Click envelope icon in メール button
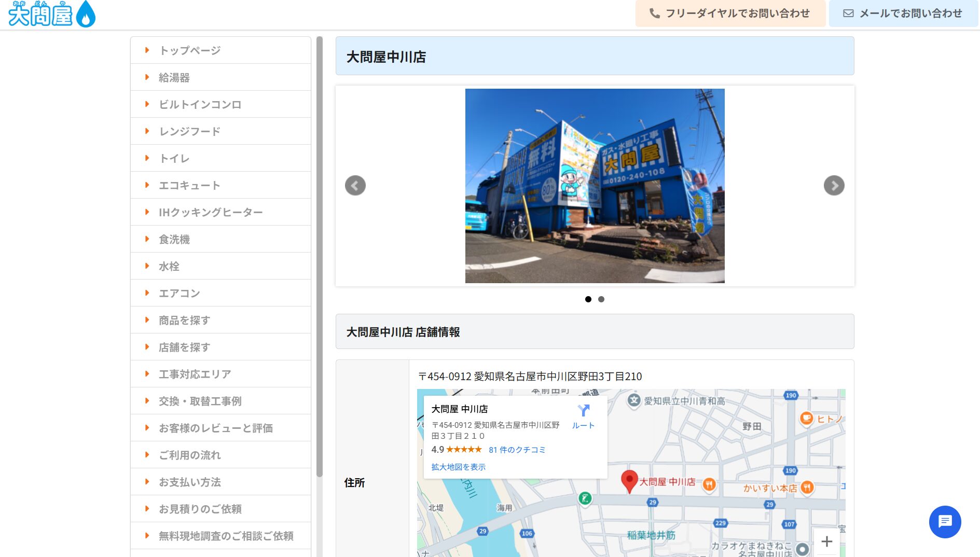980x557 pixels. tap(848, 13)
